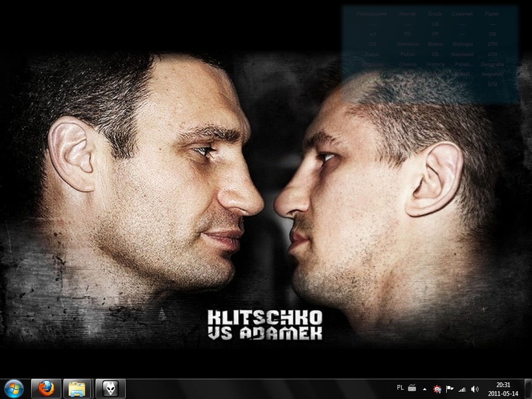Click the Wtorek column header
The height and width of the screenshot is (399, 532).
407,14
